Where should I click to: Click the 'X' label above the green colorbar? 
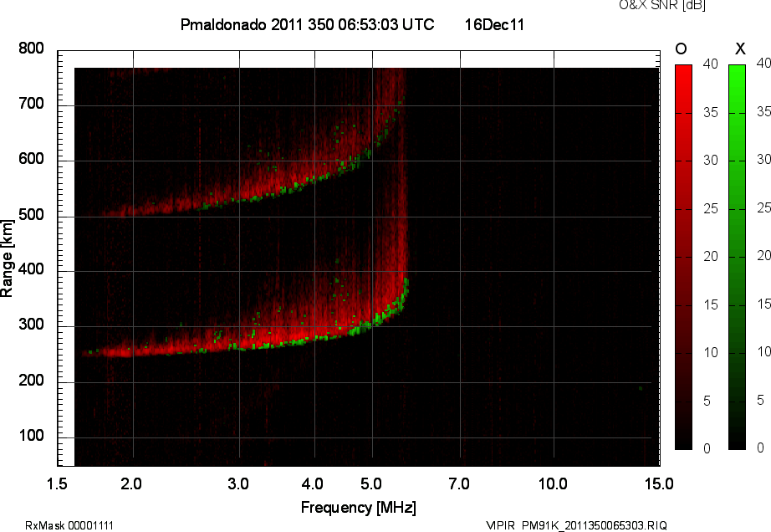click(x=740, y=49)
